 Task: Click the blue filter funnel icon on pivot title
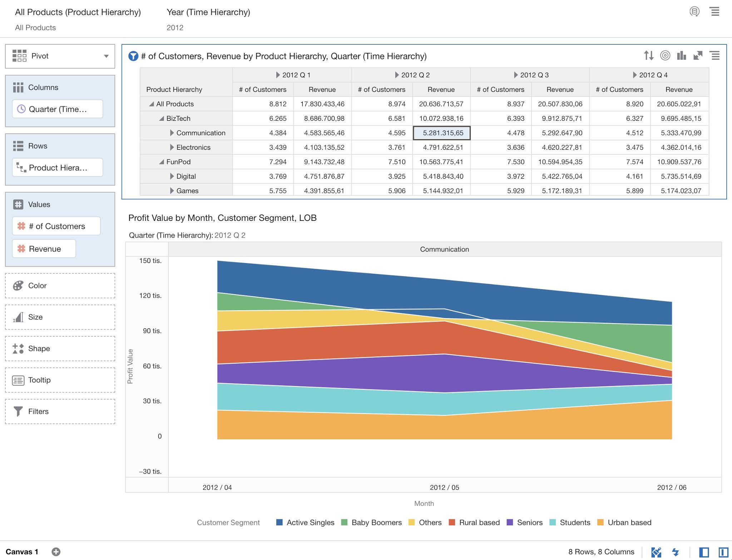coord(133,56)
